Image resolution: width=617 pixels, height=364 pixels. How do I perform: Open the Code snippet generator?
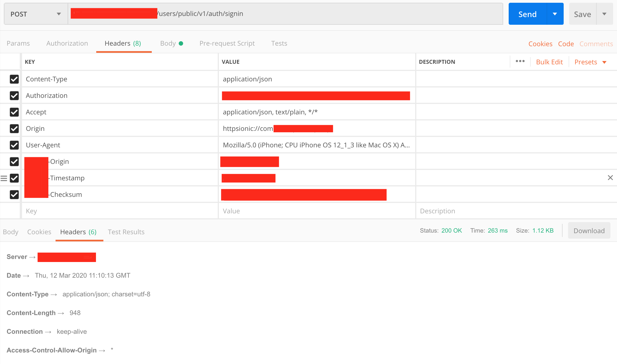pos(566,43)
